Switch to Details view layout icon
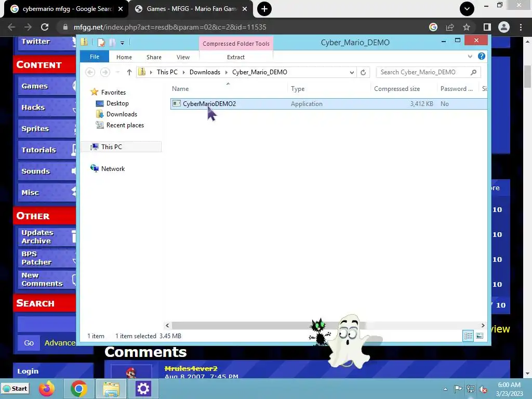This screenshot has height=399, width=532. tap(468, 336)
